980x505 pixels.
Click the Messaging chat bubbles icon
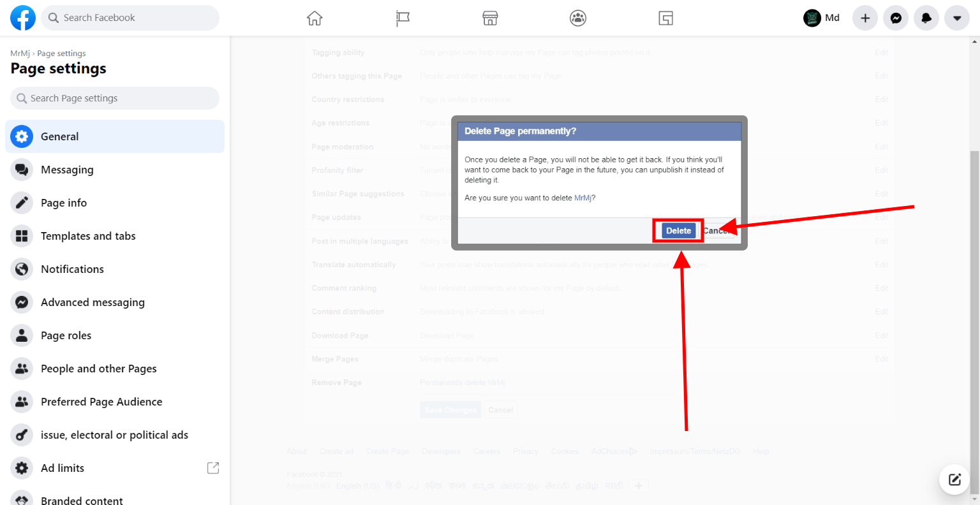(x=22, y=170)
